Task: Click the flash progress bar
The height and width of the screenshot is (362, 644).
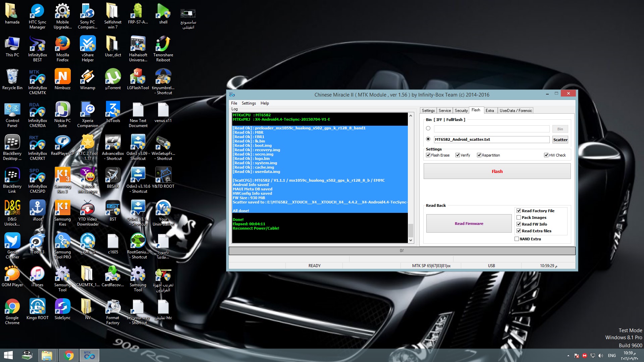Action: pyautogui.click(x=402, y=251)
